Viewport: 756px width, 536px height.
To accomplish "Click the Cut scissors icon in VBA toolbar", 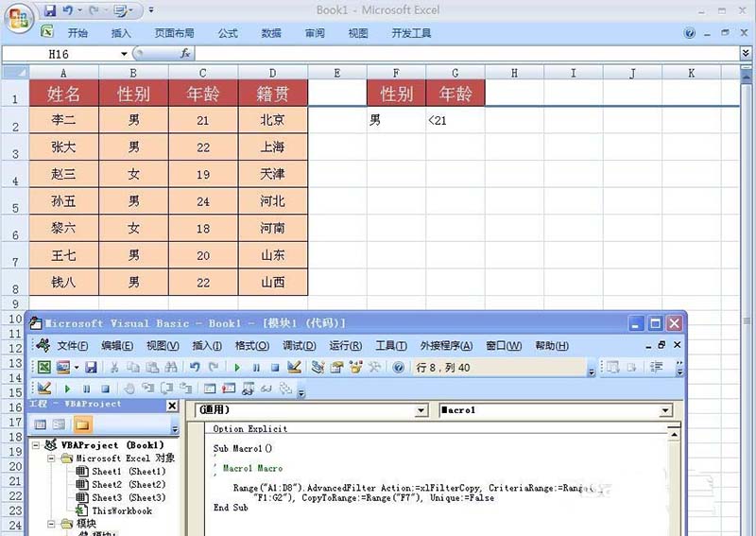I will (x=114, y=368).
